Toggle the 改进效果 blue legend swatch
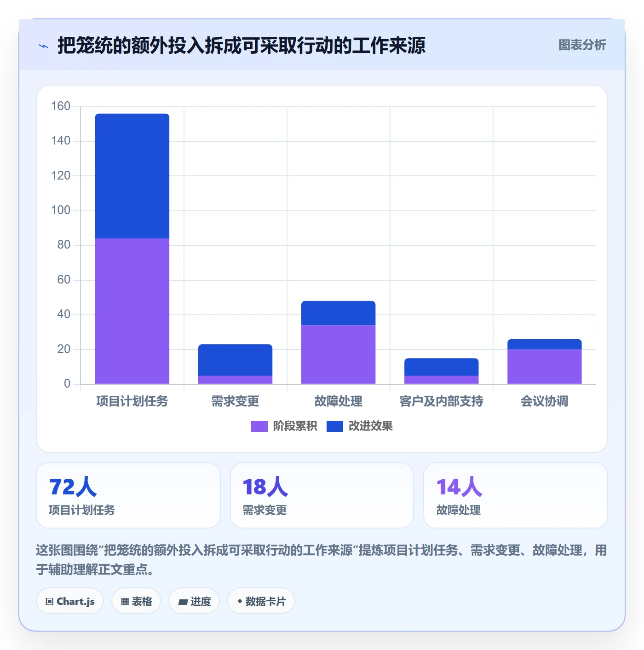The height and width of the screenshot is (650, 644). point(334,426)
